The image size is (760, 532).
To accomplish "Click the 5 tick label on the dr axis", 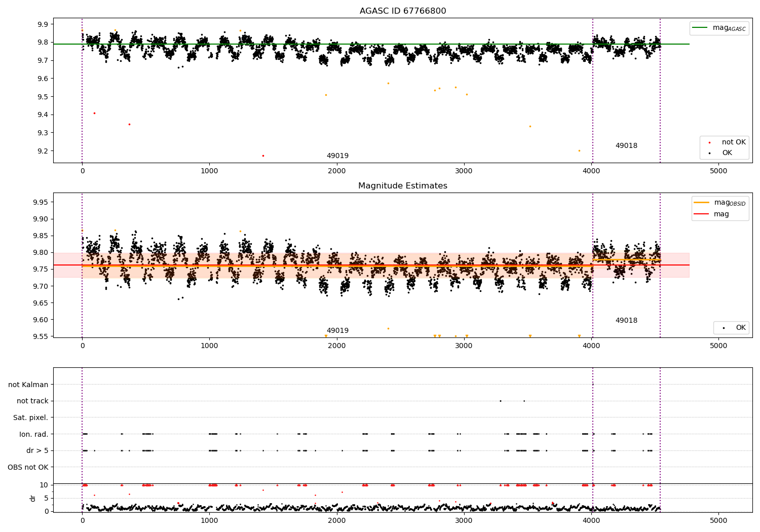I will point(46,498).
